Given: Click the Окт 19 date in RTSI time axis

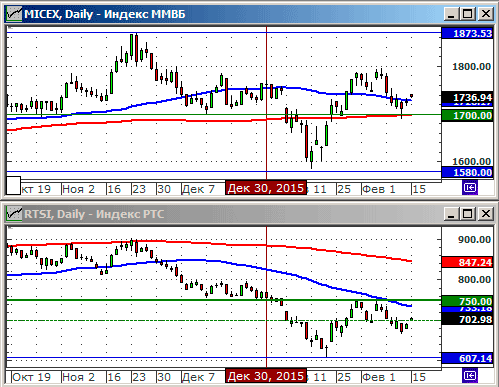Looking at the screenshot, I should (x=31, y=377).
